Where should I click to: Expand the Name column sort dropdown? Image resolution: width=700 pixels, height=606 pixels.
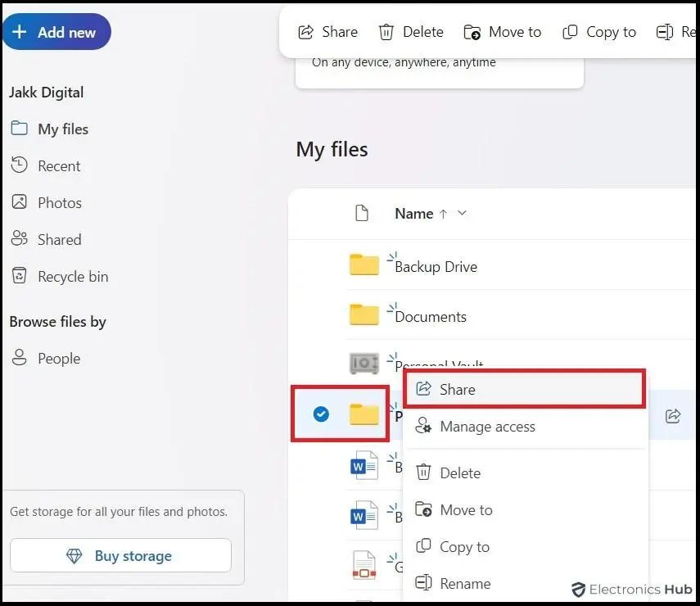point(462,214)
